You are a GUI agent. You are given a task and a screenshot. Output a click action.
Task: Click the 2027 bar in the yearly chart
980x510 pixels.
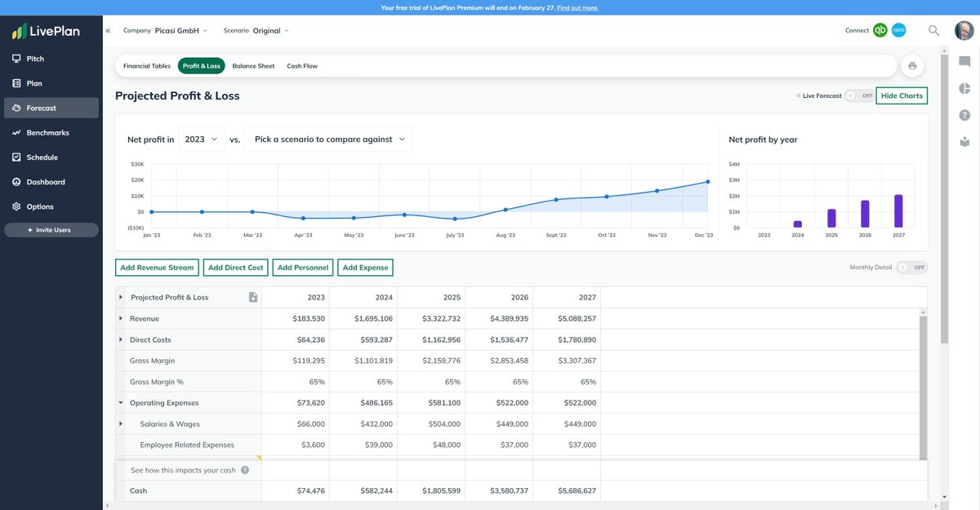point(898,211)
